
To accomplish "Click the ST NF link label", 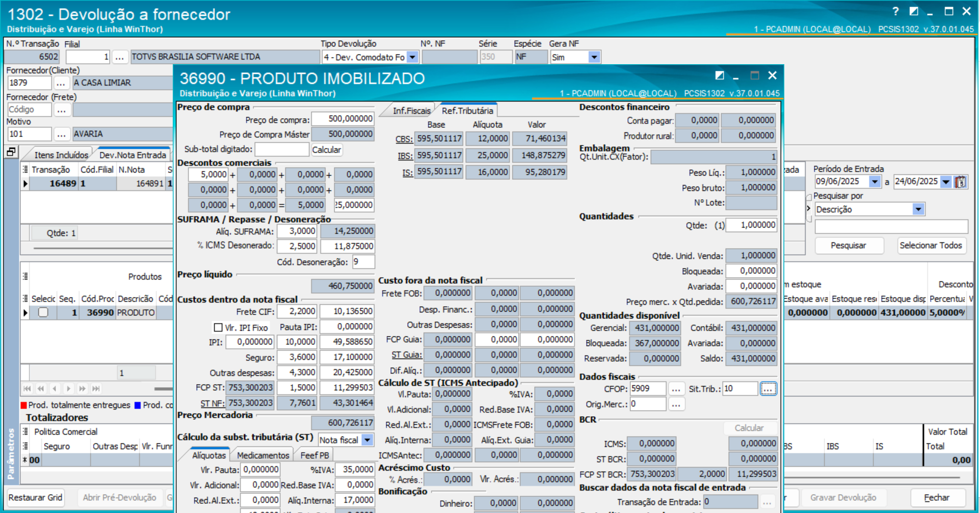I will (x=212, y=403).
